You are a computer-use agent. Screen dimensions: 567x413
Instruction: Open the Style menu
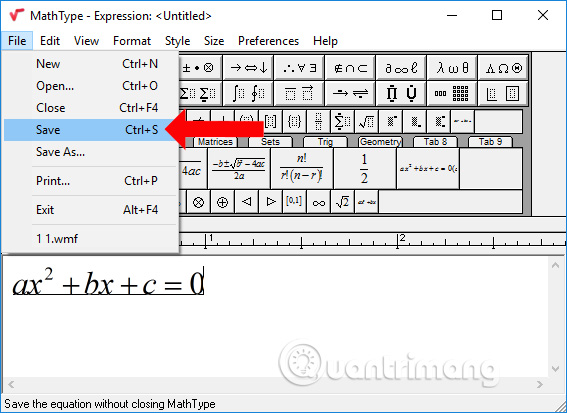(x=178, y=41)
